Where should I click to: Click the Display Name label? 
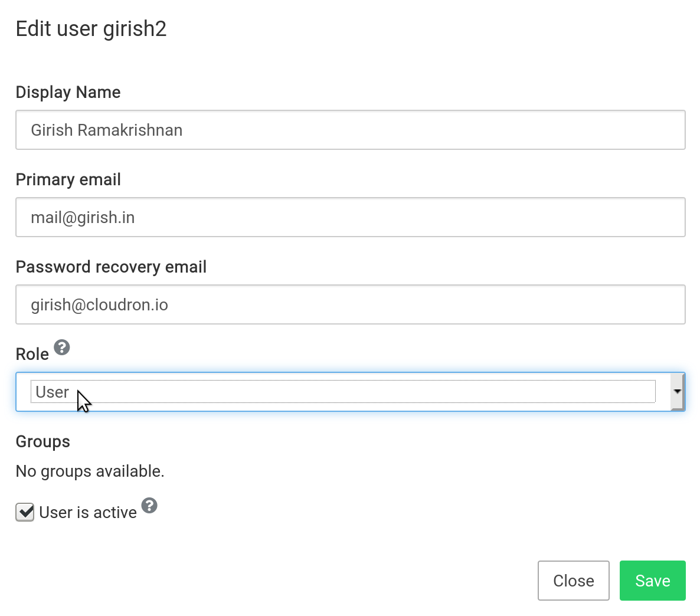click(68, 93)
